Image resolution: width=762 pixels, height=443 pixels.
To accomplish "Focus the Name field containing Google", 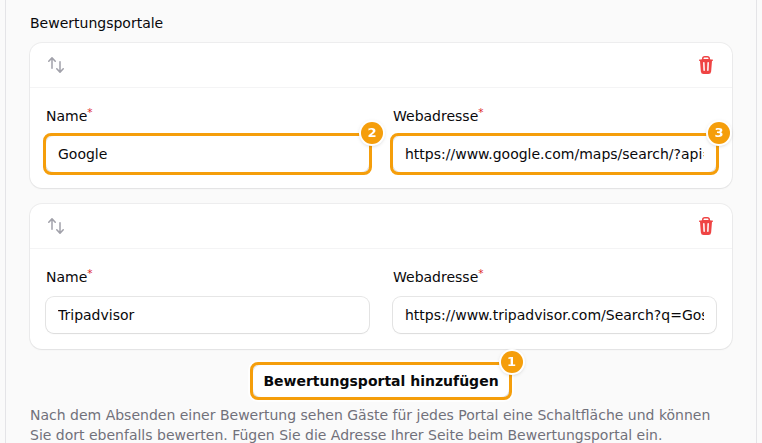I will (x=208, y=154).
